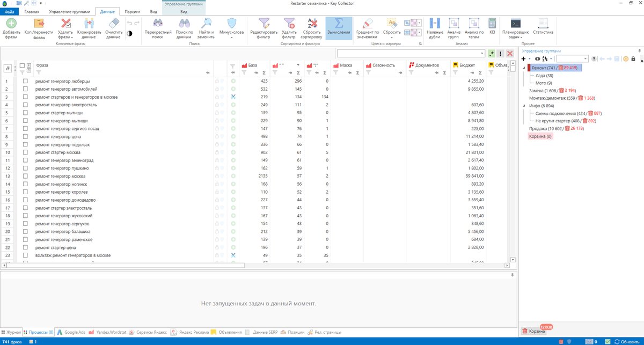This screenshot has height=345, width=644.
Task: Click the Обновить button in status bar
Action: [627, 341]
